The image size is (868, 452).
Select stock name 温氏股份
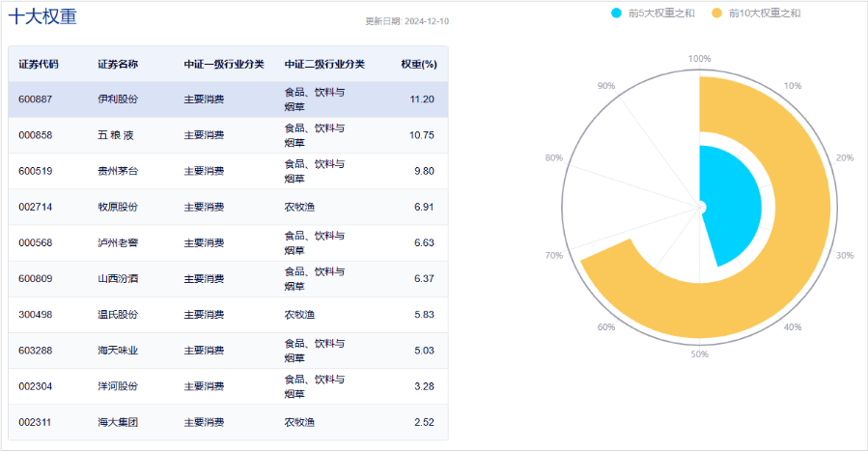click(118, 315)
